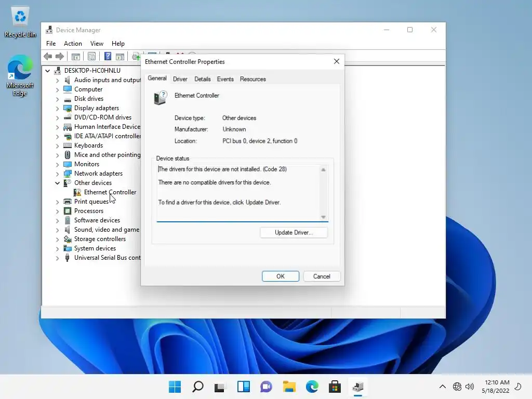
Task: Expand the Software devices category
Action: click(x=57, y=220)
